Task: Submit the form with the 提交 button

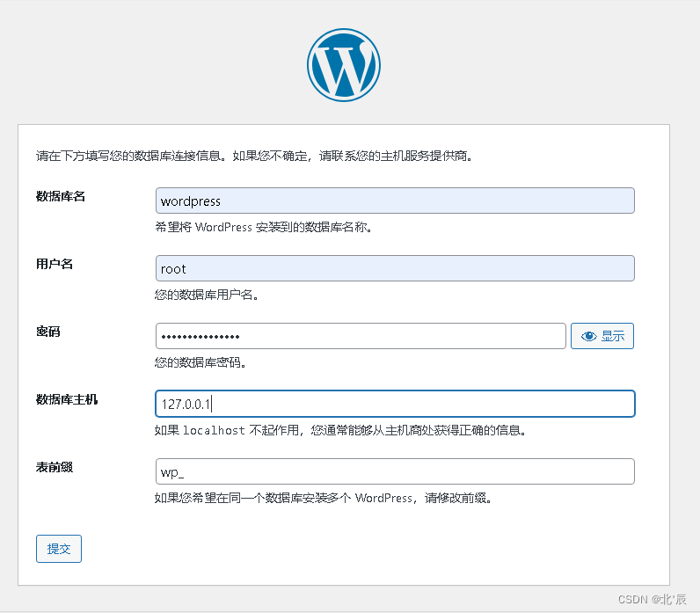Action: point(59,549)
